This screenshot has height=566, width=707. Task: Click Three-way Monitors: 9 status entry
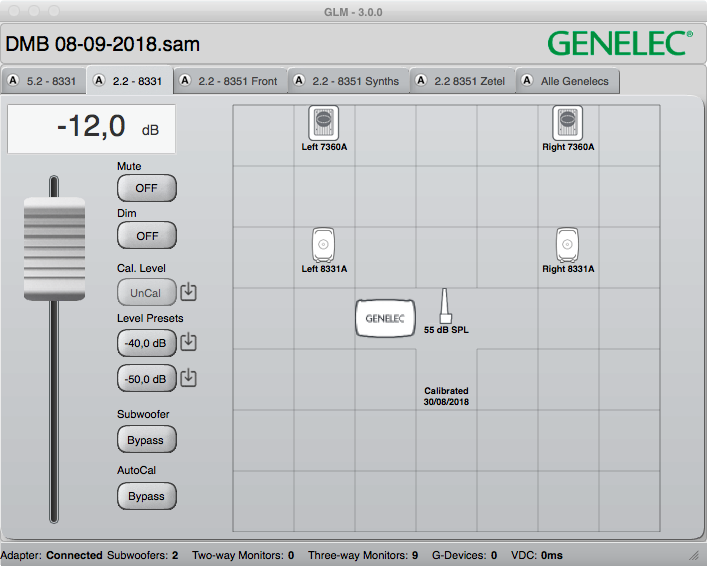[x=363, y=555]
